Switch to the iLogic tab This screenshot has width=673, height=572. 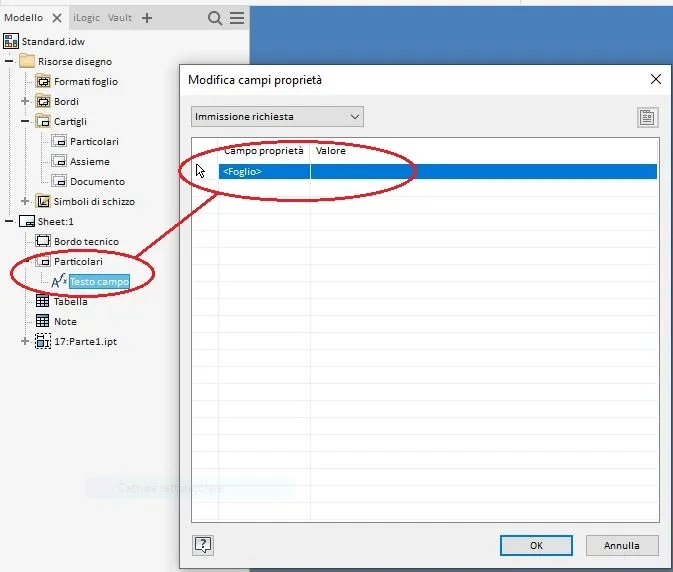86,18
